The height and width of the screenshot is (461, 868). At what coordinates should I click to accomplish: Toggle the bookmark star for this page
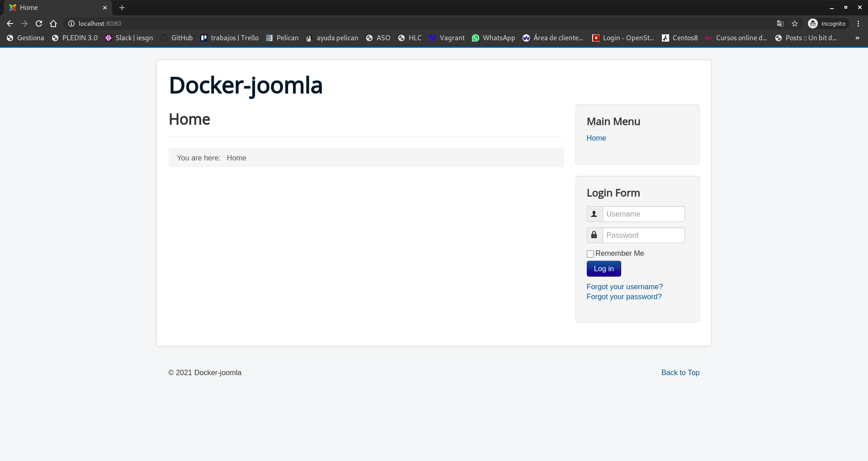[x=795, y=23]
